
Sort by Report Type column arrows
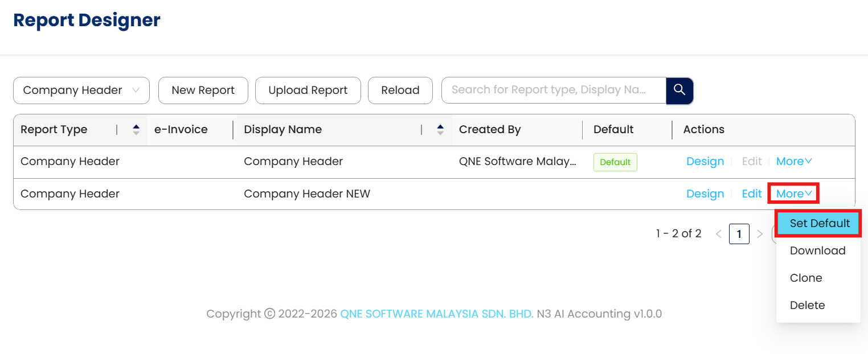[136, 130]
